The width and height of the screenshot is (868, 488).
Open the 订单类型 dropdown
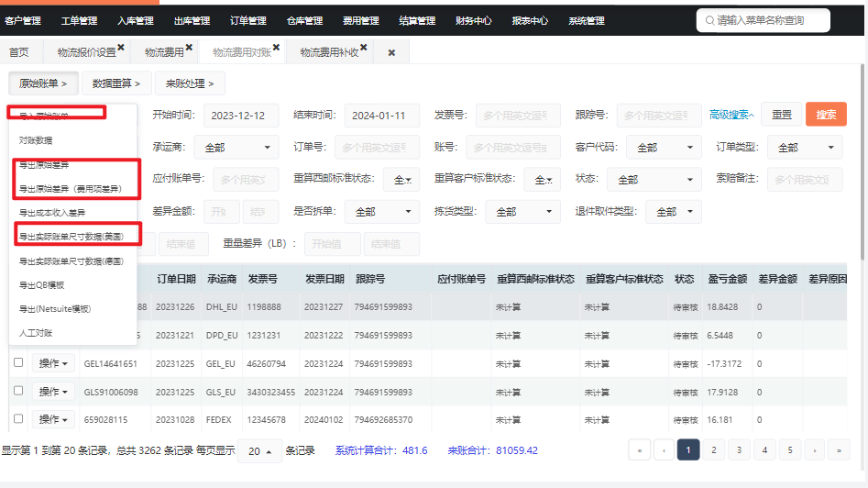805,148
